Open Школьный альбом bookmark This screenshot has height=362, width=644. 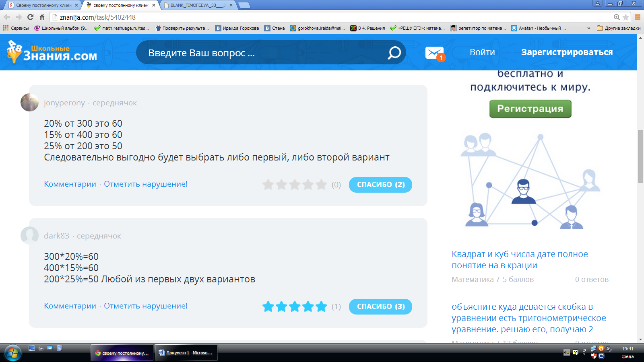coord(61,28)
